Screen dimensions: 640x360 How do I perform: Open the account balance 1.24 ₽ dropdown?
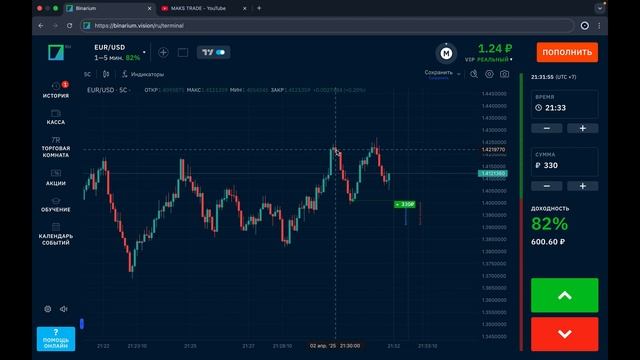coord(489,53)
